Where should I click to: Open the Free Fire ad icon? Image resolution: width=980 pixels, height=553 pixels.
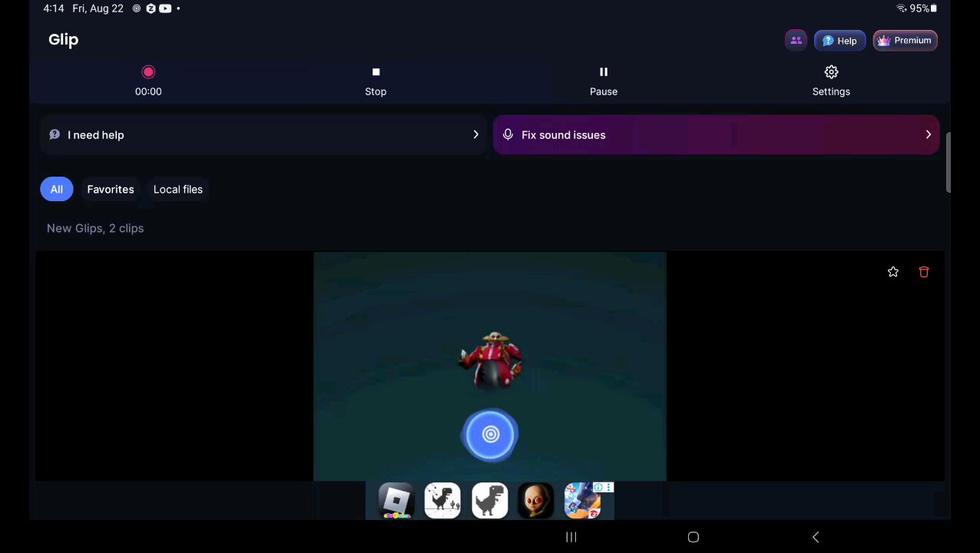pyautogui.click(x=582, y=501)
